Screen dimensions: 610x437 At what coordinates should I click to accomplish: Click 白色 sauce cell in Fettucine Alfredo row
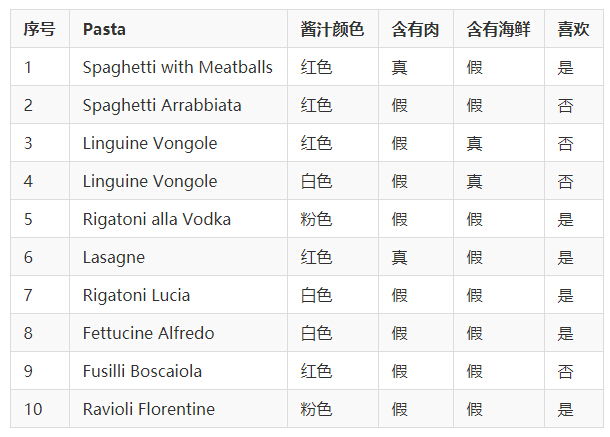(316, 333)
